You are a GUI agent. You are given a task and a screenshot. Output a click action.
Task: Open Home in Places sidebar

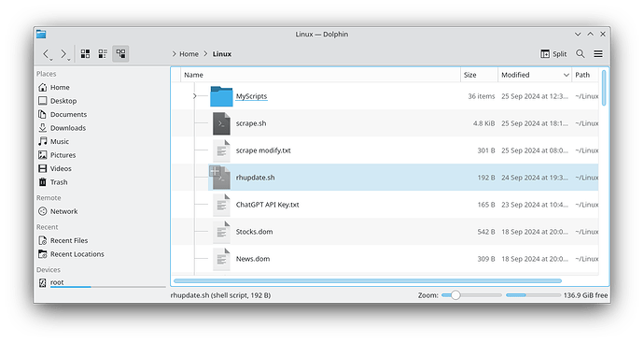60,87
